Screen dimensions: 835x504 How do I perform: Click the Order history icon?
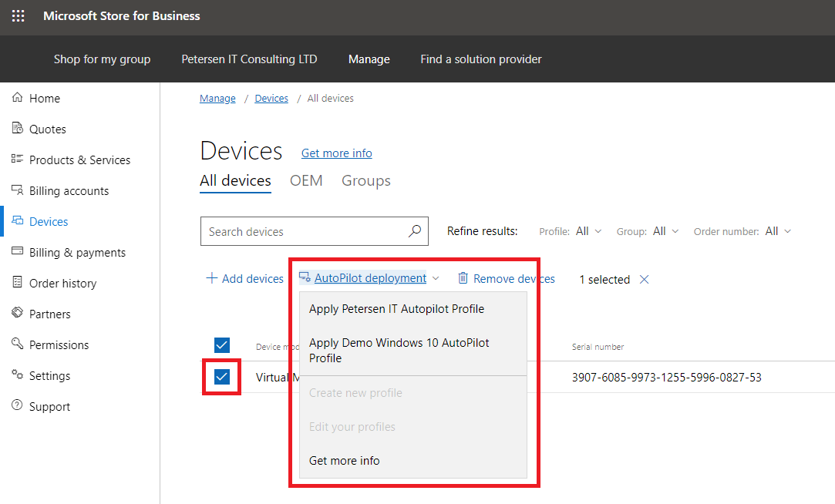pos(17,282)
